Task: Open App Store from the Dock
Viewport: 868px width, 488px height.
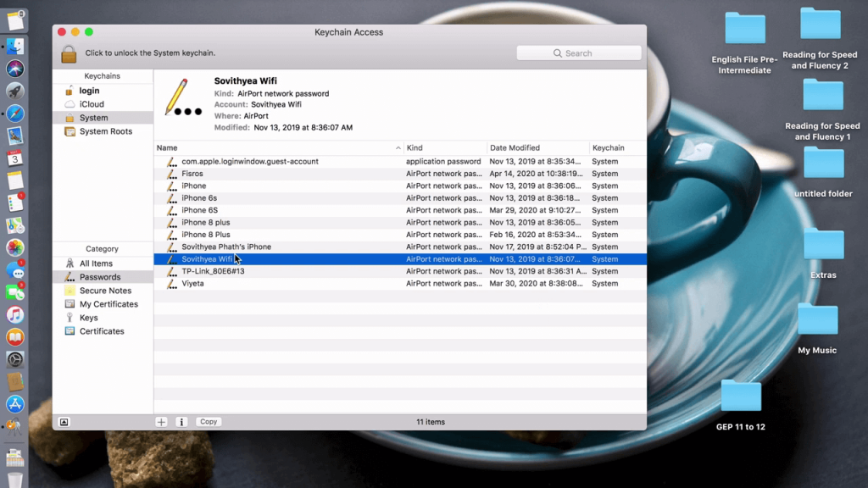Action: (x=15, y=404)
